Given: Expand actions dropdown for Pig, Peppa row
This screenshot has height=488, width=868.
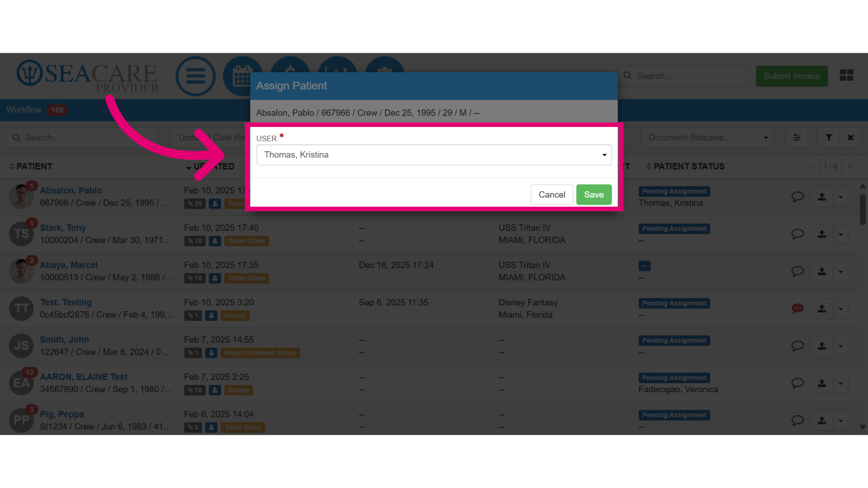Looking at the screenshot, I should click(x=840, y=421).
